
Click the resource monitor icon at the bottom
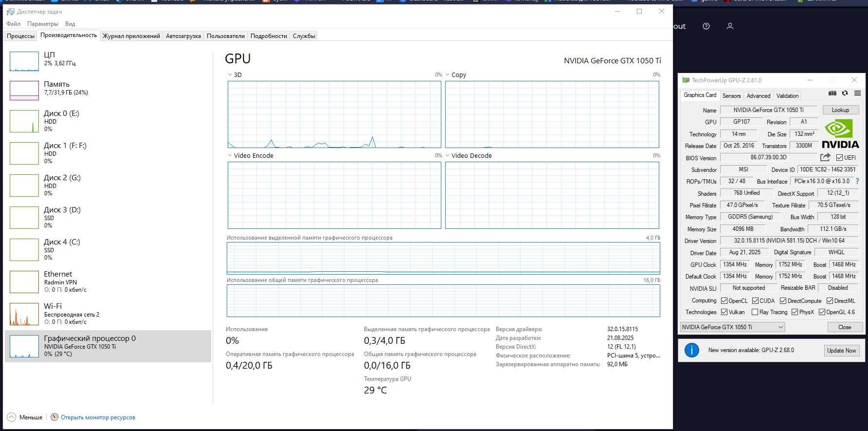point(54,417)
